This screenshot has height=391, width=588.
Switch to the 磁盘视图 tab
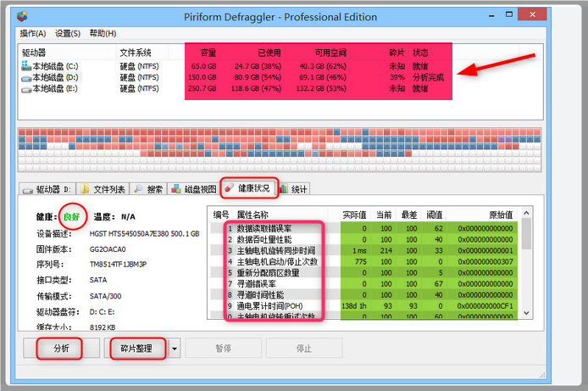tap(194, 188)
